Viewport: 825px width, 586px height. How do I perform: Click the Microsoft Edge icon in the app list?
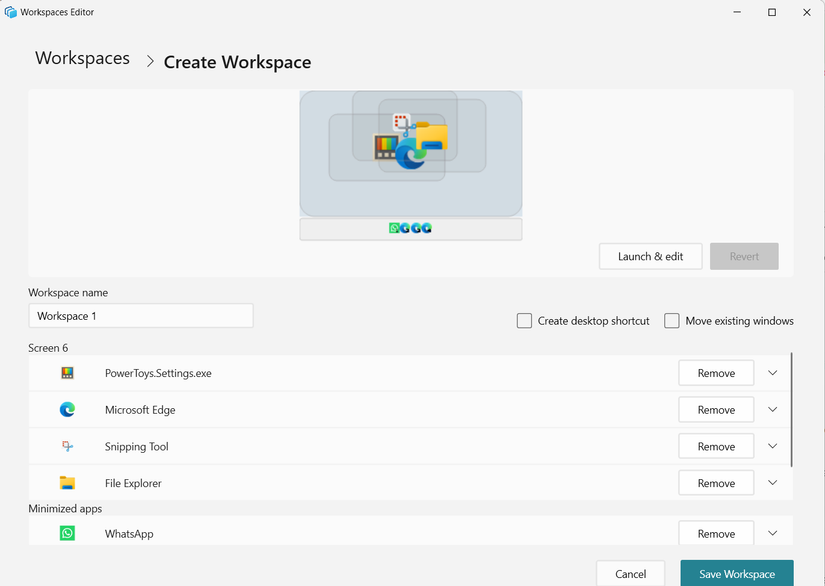coord(67,409)
